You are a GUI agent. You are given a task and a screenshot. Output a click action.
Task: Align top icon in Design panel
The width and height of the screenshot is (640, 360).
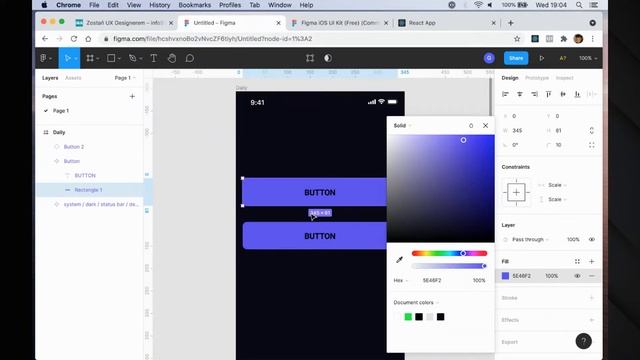coord(549,94)
